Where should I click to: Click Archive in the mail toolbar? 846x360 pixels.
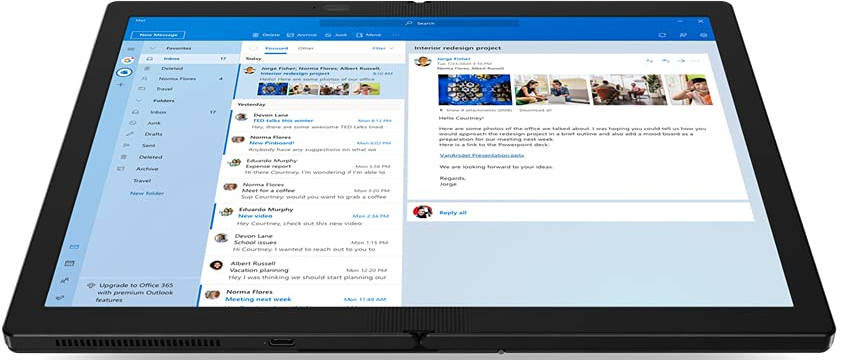click(302, 35)
